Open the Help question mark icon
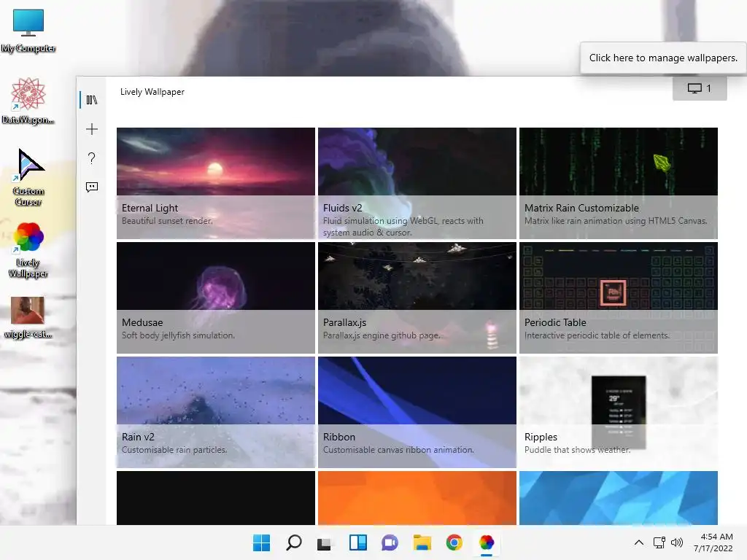 (91, 158)
